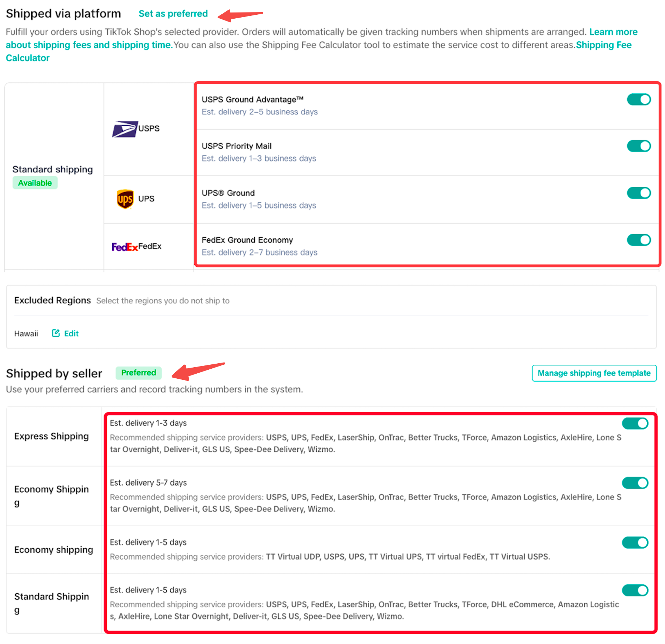Open Learn more about shipping fees link
The image size is (665, 644).
tap(613, 32)
